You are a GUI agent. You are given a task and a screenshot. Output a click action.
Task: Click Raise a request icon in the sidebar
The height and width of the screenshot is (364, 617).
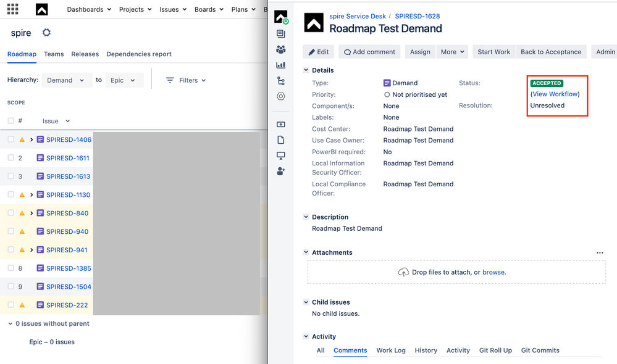[x=281, y=124]
